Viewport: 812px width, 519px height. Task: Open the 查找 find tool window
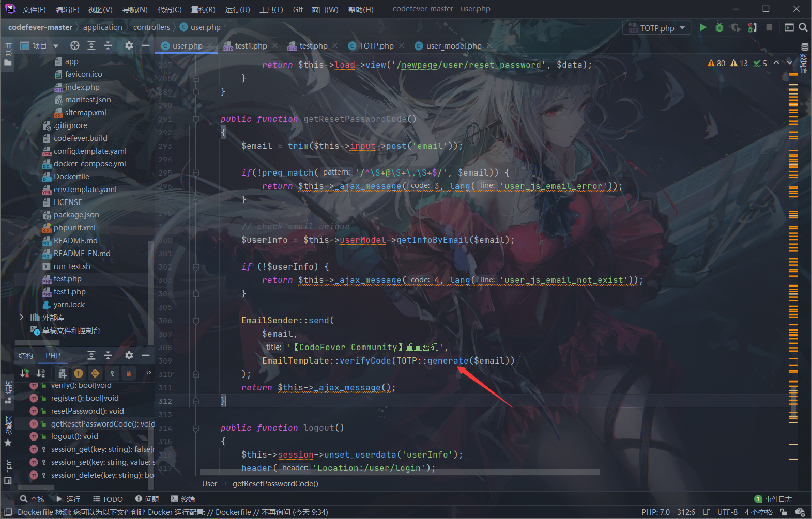[32, 499]
